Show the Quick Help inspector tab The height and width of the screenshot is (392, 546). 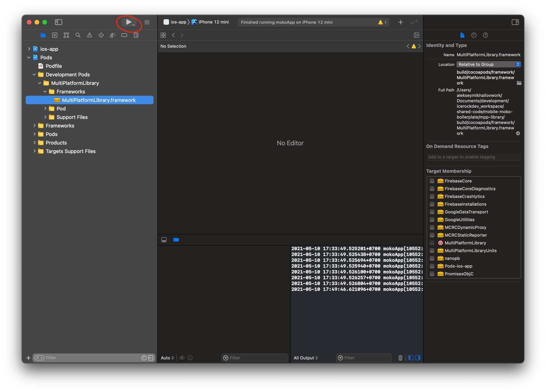click(485, 35)
